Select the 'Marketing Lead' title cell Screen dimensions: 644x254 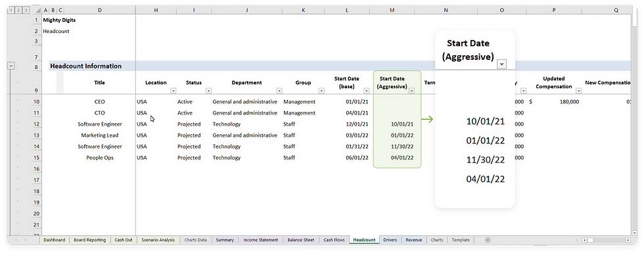coord(99,135)
